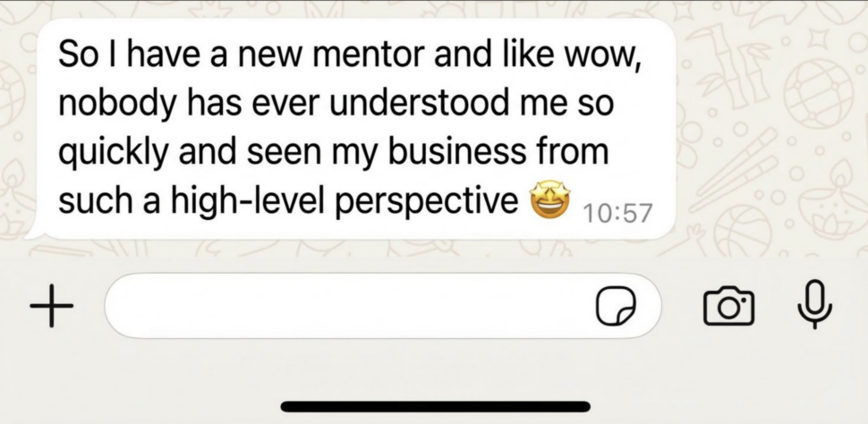Focus the empty message input field

[349, 306]
